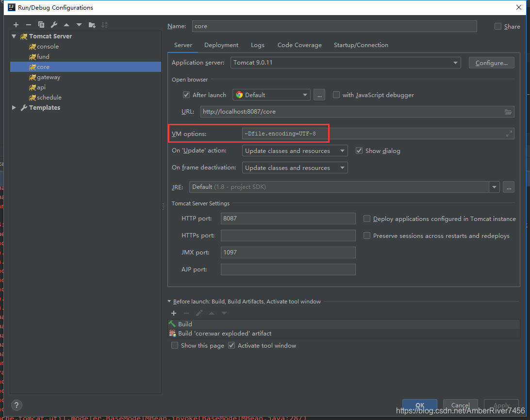Move before launch task up
Image resolution: width=530 pixels, height=420 pixels.
[212, 313]
